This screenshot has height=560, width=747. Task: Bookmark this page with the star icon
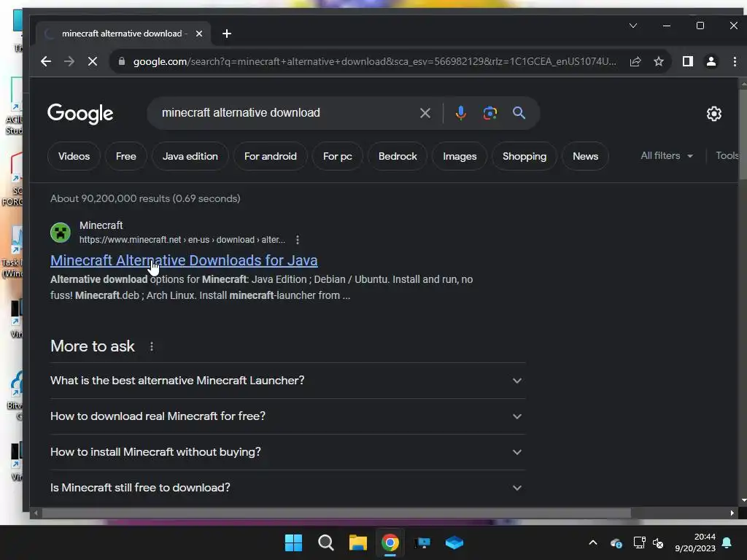659,61
